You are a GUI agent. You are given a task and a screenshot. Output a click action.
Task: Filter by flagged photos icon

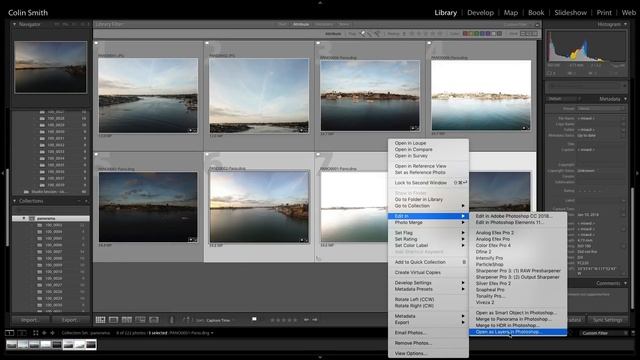point(362,34)
